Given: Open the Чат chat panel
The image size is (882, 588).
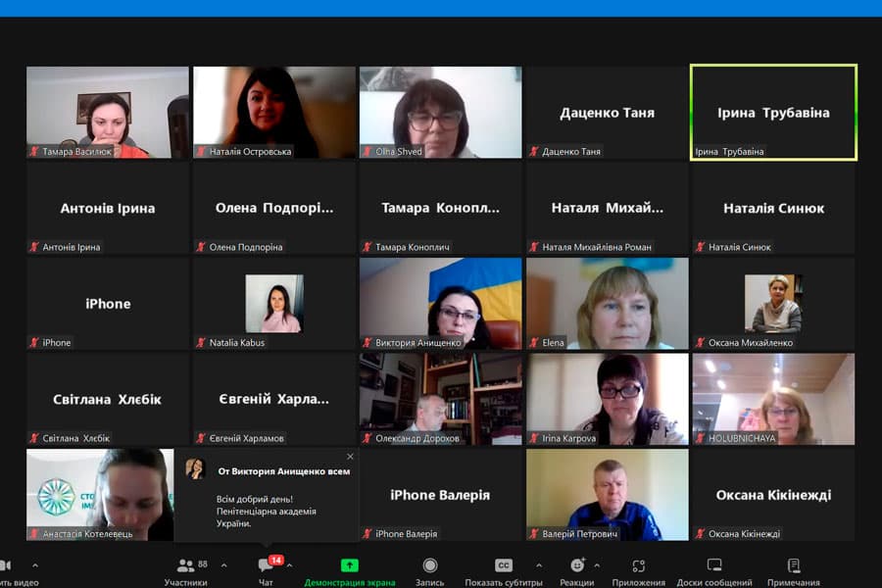Looking at the screenshot, I should (x=266, y=571).
